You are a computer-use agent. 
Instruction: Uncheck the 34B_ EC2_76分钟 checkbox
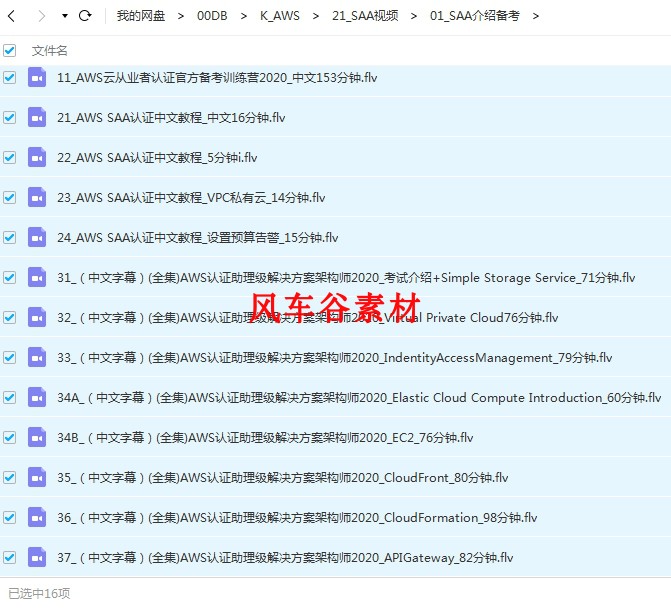click(x=9, y=437)
